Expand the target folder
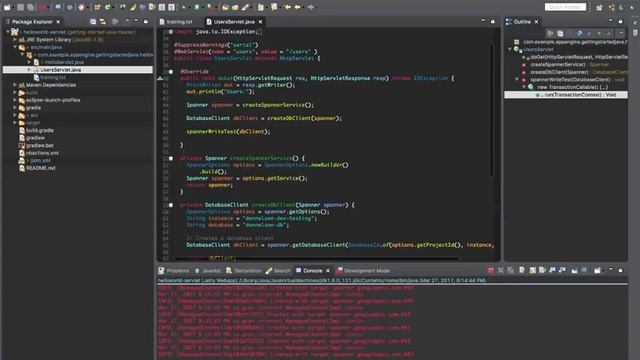 (x=15, y=123)
